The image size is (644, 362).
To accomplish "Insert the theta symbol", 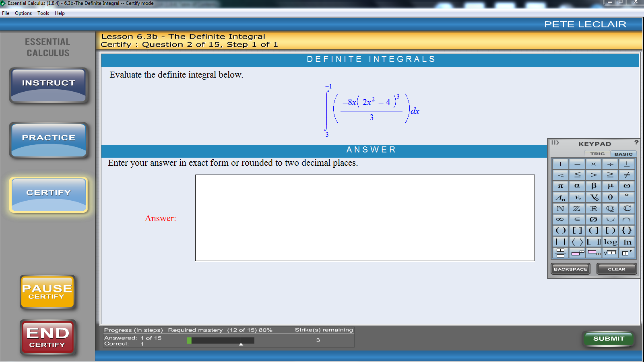I will pyautogui.click(x=610, y=197).
